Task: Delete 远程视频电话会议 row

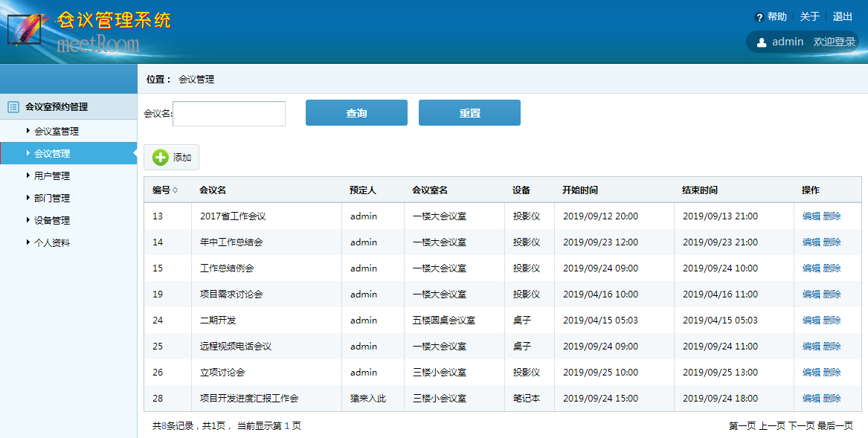Action: [832, 346]
